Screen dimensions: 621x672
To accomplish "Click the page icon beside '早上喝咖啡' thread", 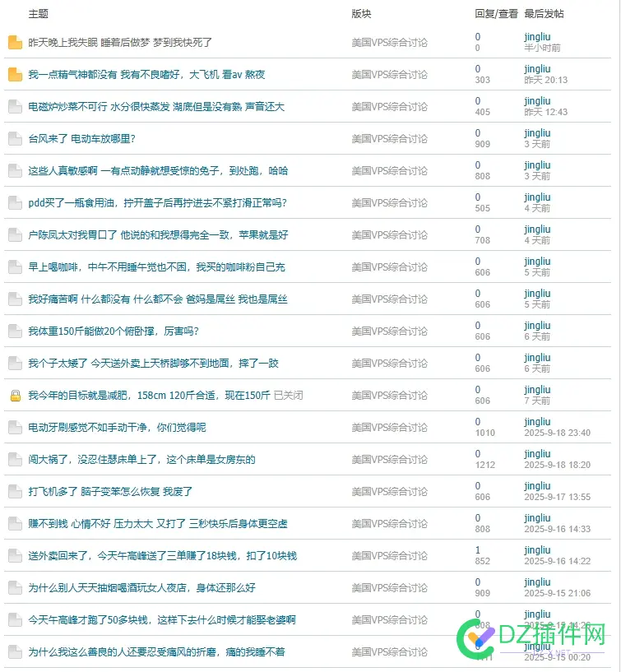I will pos(15,267).
